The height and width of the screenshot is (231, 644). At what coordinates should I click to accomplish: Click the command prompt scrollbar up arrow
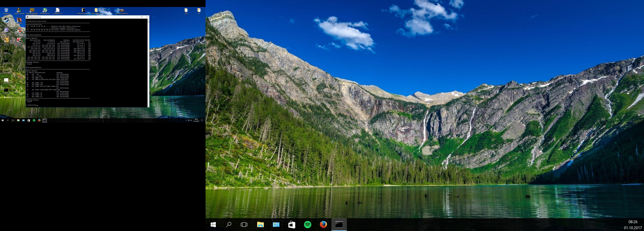(x=148, y=19)
